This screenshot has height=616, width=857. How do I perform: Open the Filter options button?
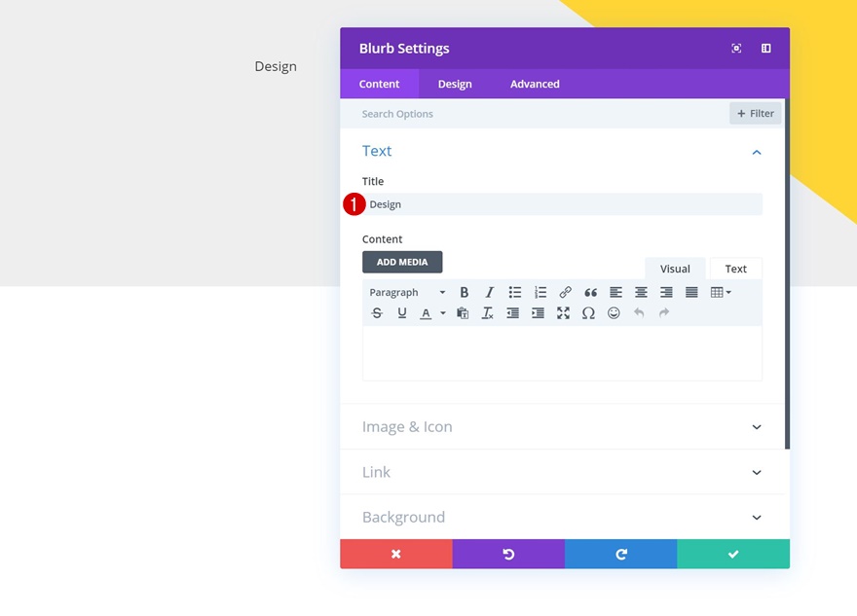click(756, 114)
